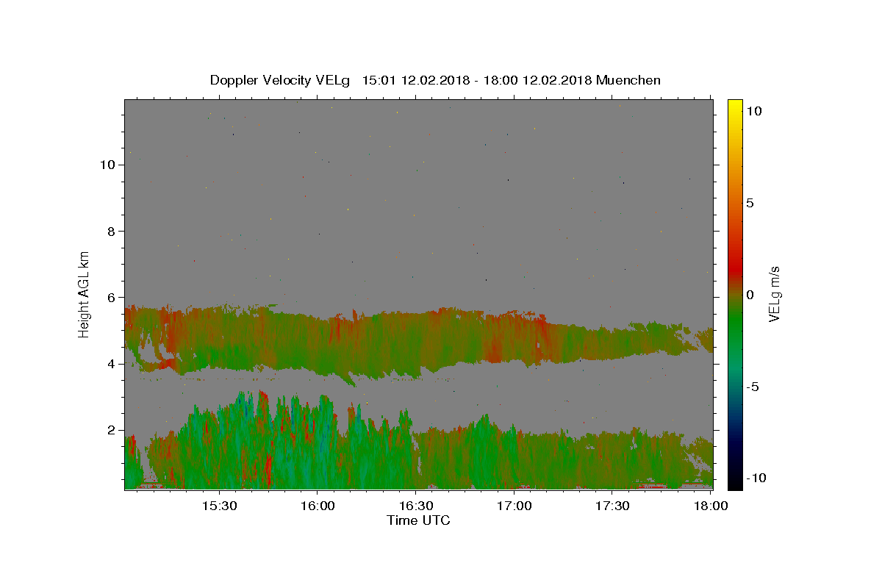Click the colorbar tick label 10

point(753,110)
